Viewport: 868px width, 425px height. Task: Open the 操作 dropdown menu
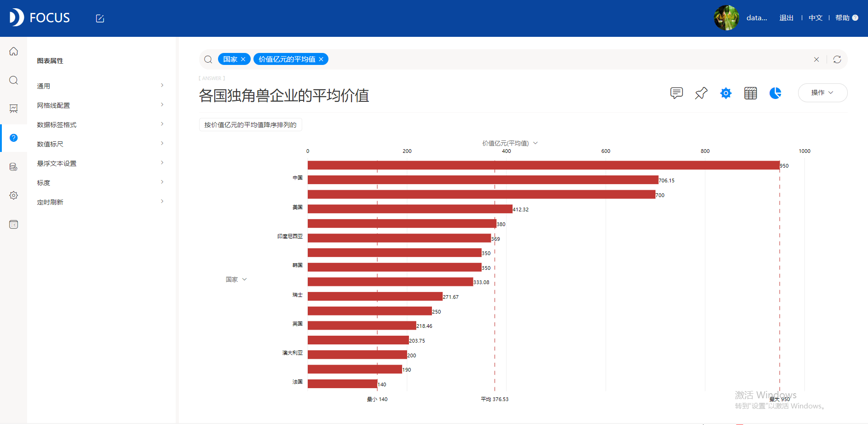pyautogui.click(x=822, y=93)
